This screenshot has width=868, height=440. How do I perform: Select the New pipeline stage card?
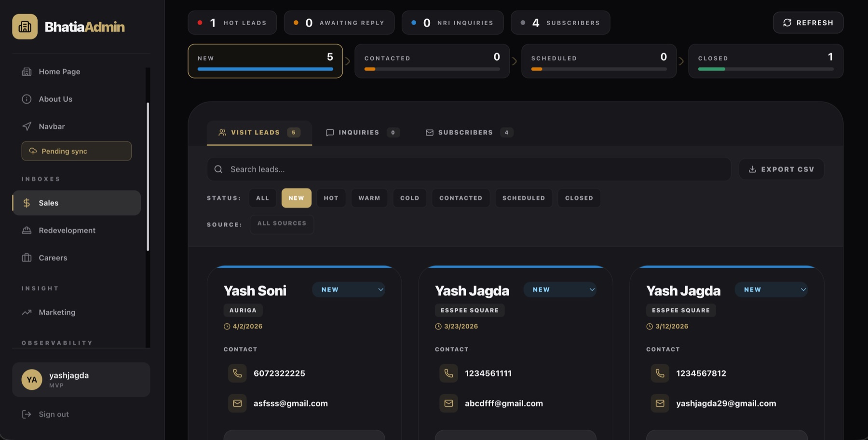tap(265, 61)
